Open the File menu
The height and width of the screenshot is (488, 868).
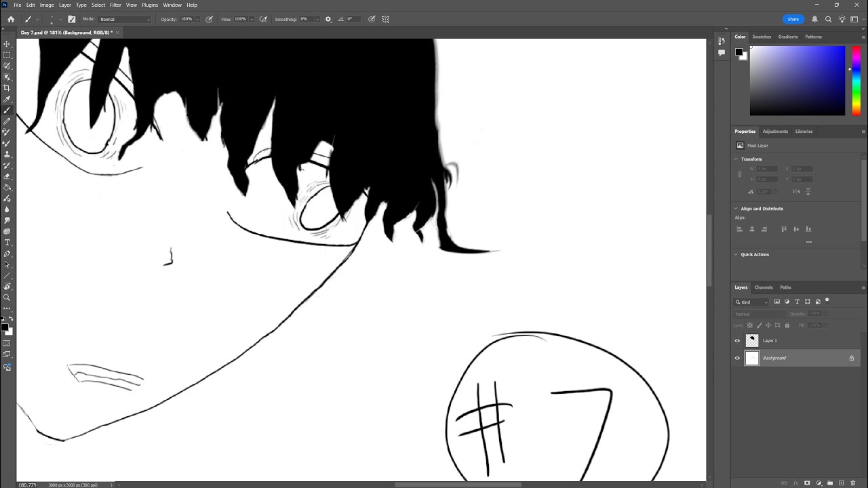pos(17,5)
